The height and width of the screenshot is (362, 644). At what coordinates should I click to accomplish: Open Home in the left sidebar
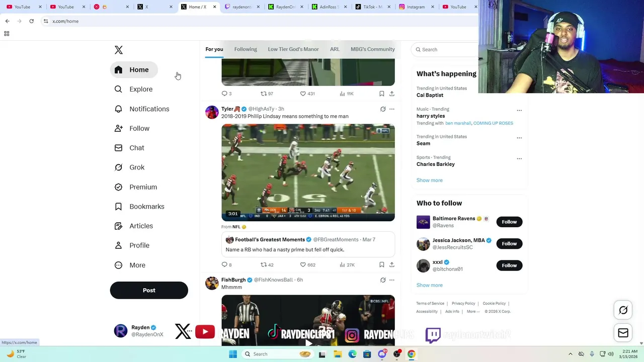pyautogui.click(x=133, y=70)
